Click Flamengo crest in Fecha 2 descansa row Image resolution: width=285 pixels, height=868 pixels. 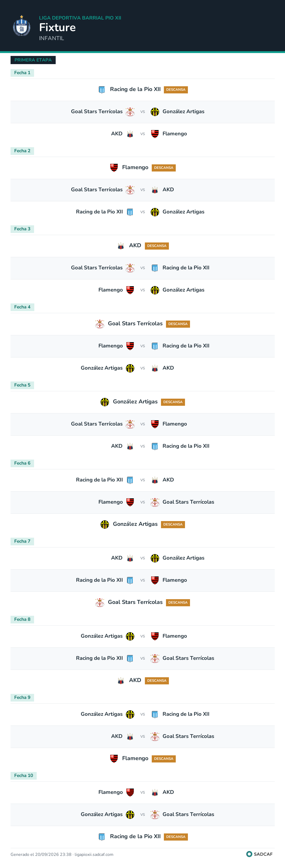pyautogui.click(x=114, y=168)
